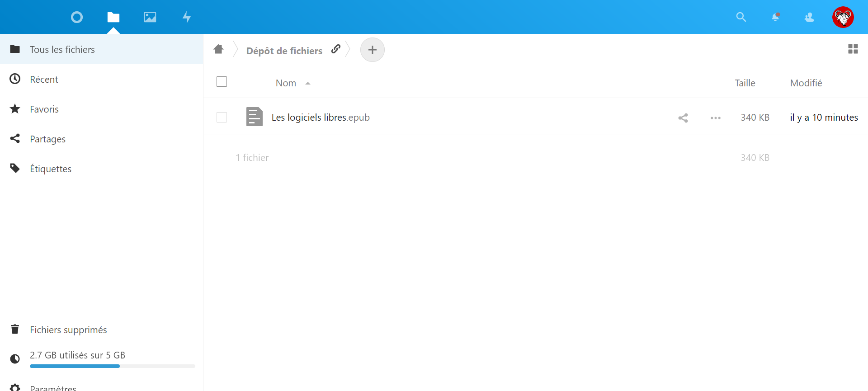This screenshot has height=391, width=868.
Task: Open the notifications bell
Action: coord(775,17)
